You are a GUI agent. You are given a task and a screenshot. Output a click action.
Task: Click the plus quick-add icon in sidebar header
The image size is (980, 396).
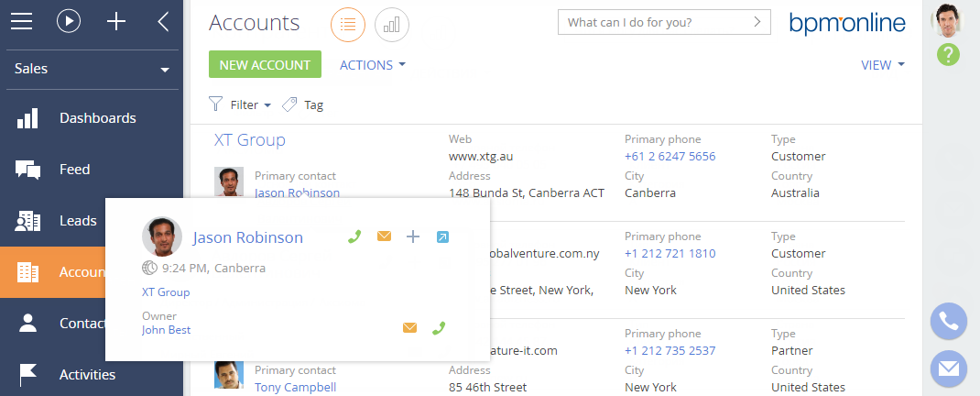[116, 21]
